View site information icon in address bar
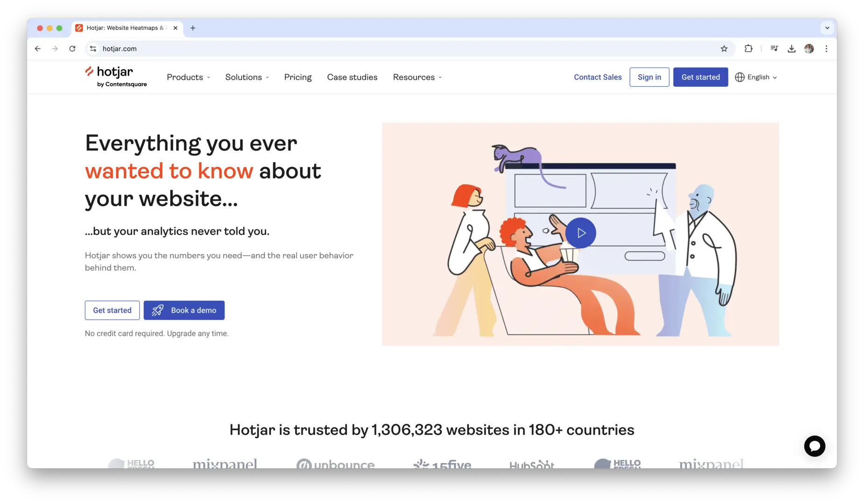This screenshot has height=504, width=864. pyautogui.click(x=93, y=49)
